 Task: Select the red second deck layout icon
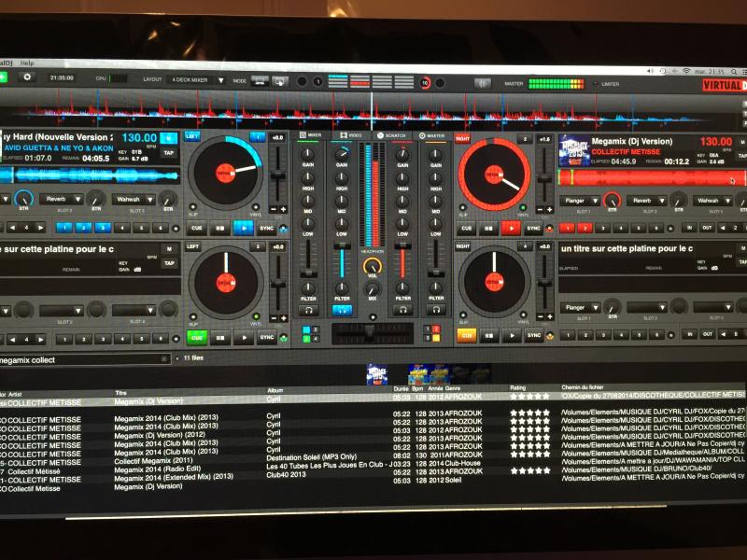[359, 82]
